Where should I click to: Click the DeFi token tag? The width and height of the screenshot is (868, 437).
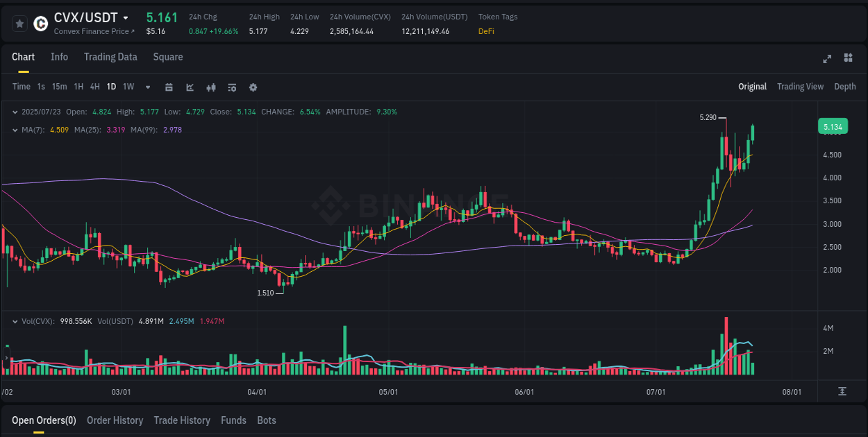[x=486, y=31]
